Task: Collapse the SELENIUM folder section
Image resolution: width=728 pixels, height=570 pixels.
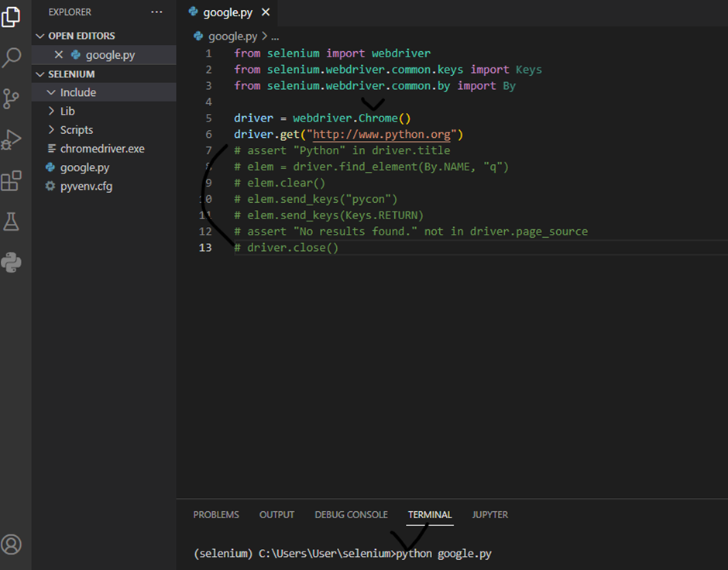Action: tap(40, 74)
